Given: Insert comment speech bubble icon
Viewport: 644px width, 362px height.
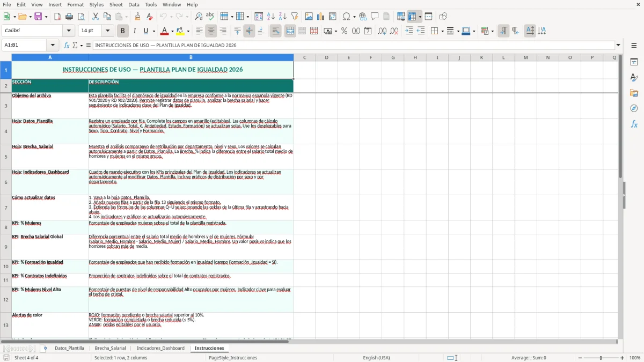Looking at the screenshot, I should (375, 17).
